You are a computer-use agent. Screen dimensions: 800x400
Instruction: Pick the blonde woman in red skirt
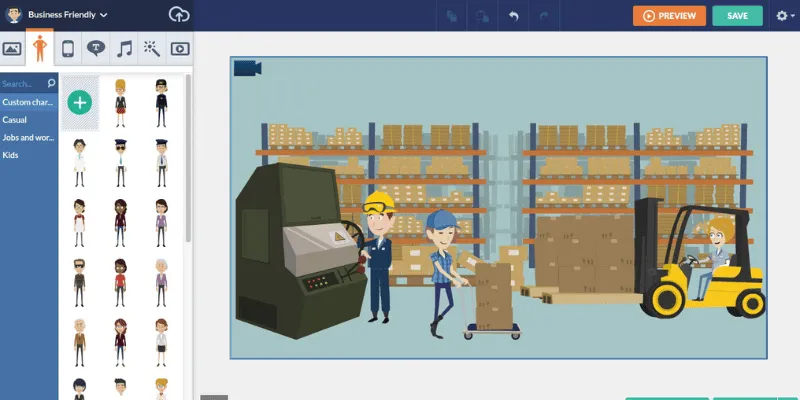pyautogui.click(x=120, y=103)
